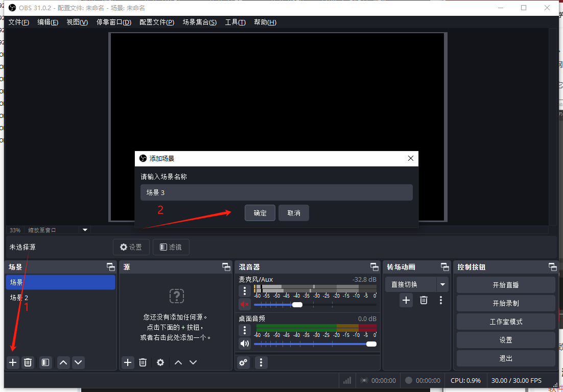Open source properties gear icon
563x392 pixels.
coord(160,362)
